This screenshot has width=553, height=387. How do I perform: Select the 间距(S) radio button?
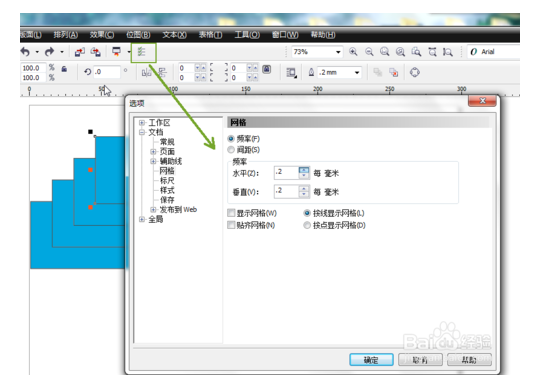(x=231, y=150)
